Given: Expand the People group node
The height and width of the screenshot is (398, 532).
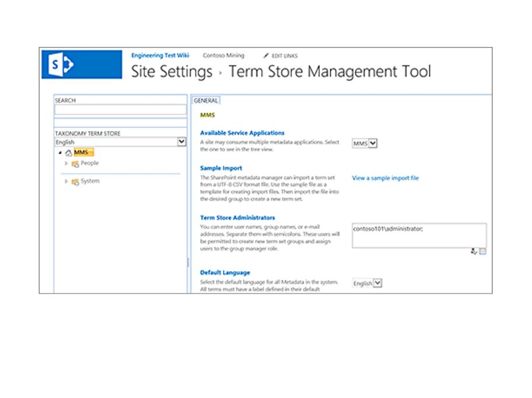Looking at the screenshot, I should coord(66,164).
